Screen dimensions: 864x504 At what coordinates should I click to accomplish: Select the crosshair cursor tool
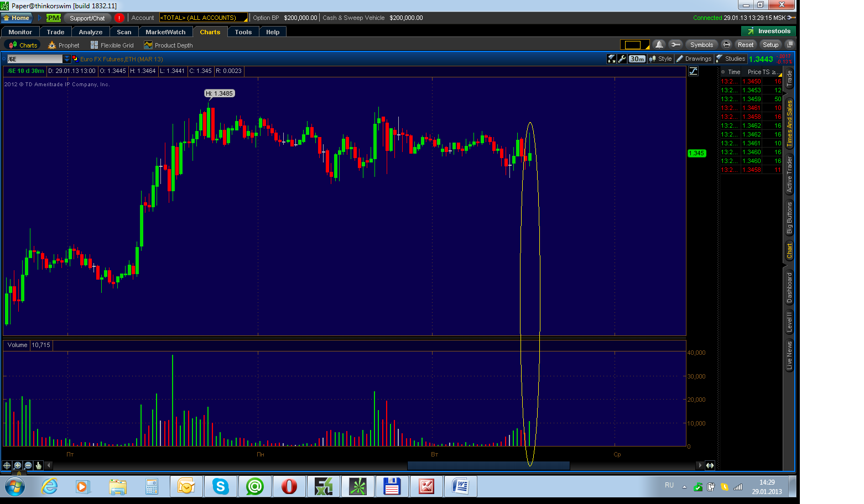[7, 465]
